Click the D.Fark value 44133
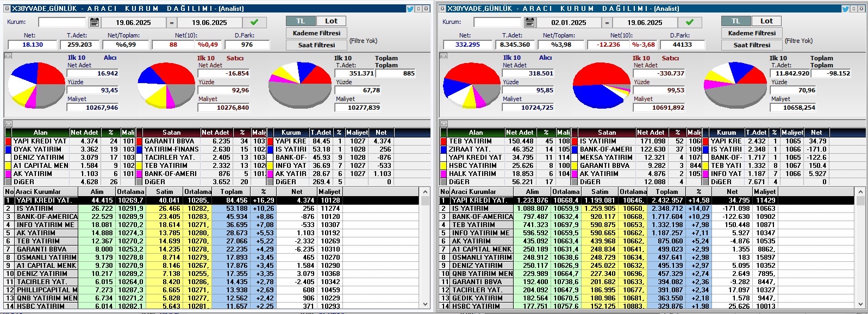 click(x=682, y=45)
